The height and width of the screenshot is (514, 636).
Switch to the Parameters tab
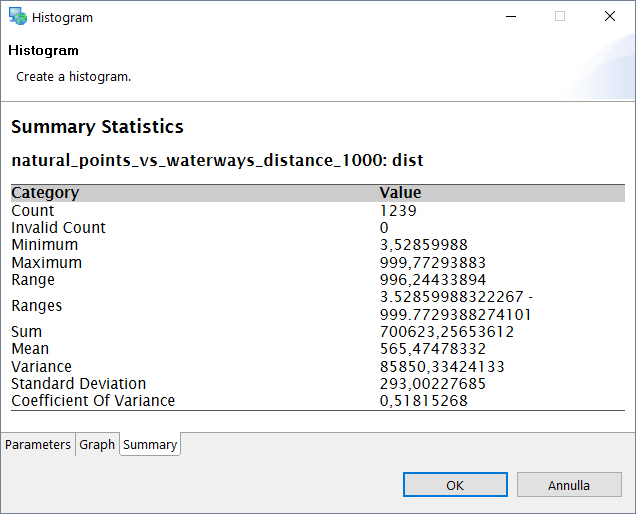click(x=38, y=445)
